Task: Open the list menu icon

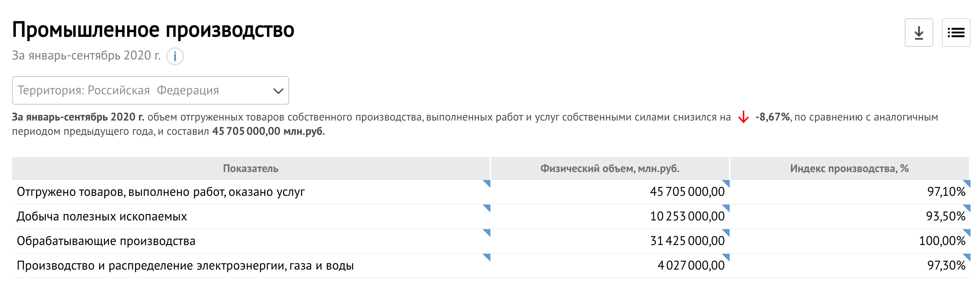Action: (x=956, y=33)
